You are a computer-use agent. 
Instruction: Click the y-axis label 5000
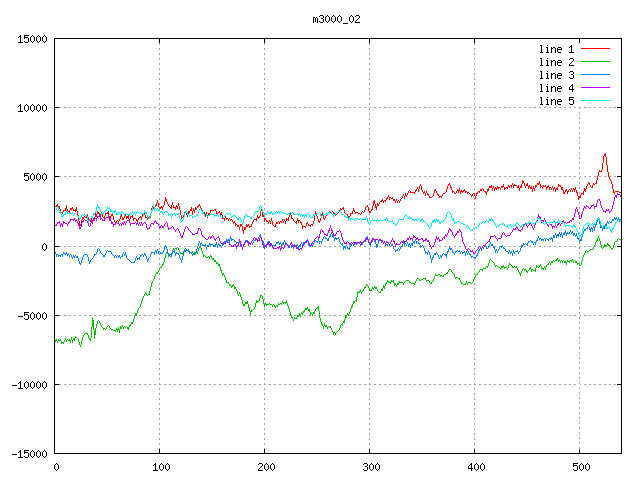(x=36, y=178)
